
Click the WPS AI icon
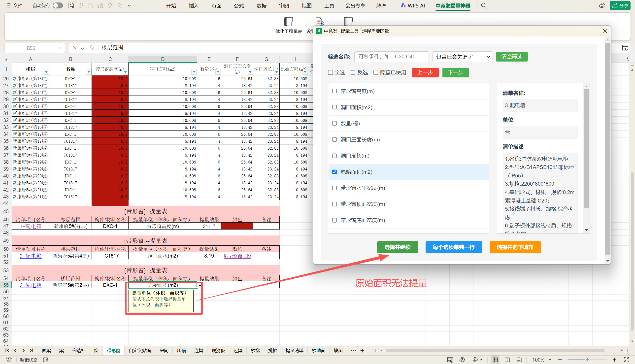[403, 5]
